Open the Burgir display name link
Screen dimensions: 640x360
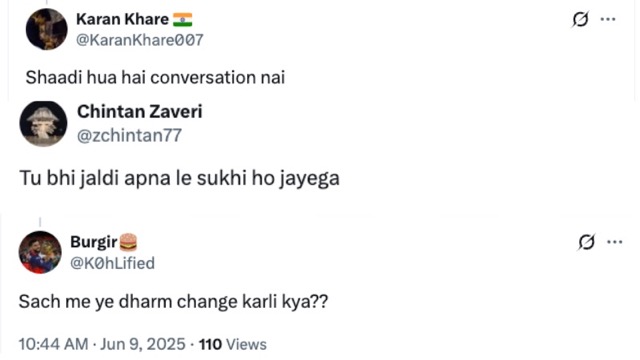point(94,242)
